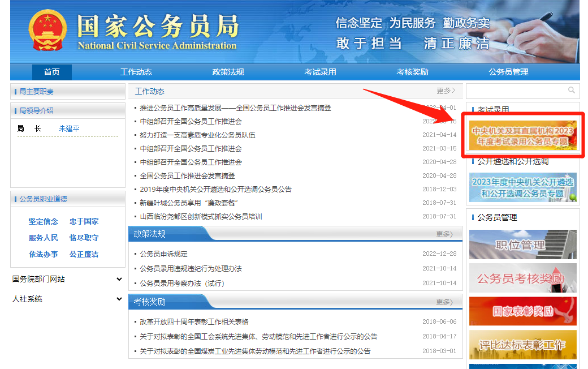The height and width of the screenshot is (369, 588).
Task: Open the 全国煤炭工业先进集体 公示公告 link
Action: point(256,351)
